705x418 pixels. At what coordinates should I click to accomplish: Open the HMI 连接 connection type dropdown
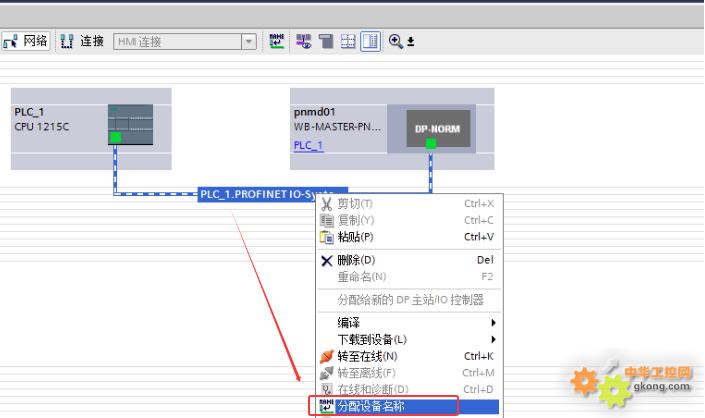[x=248, y=42]
